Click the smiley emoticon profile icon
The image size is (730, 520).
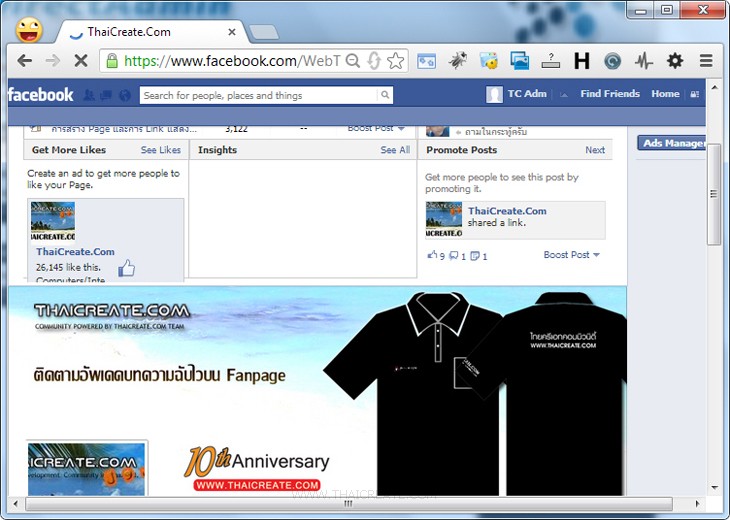click(29, 30)
